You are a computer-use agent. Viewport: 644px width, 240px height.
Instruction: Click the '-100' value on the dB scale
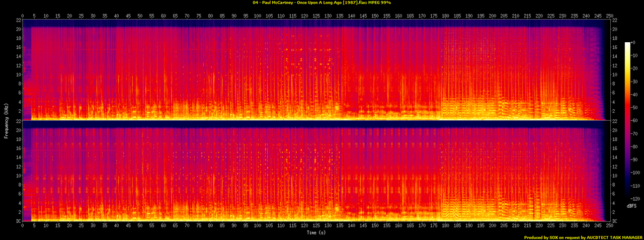click(635, 173)
